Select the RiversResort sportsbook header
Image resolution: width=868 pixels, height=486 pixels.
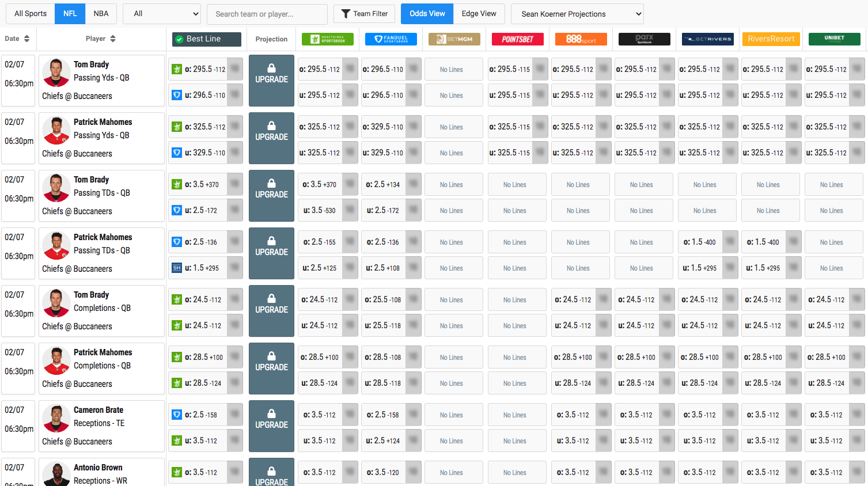pos(771,39)
